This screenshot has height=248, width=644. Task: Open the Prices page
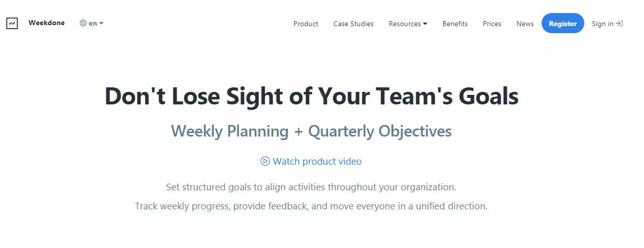pyautogui.click(x=492, y=24)
